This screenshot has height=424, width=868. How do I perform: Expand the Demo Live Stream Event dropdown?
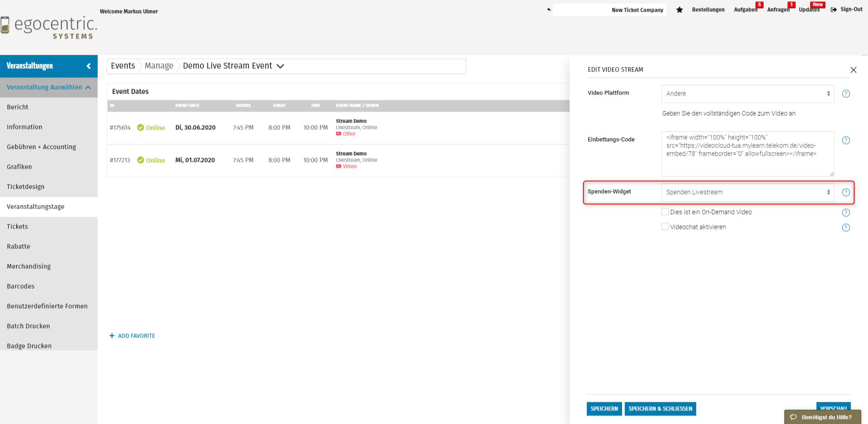(280, 66)
